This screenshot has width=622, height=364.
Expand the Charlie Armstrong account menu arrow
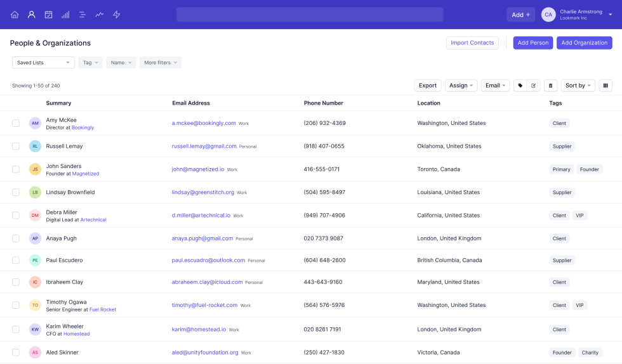click(x=611, y=15)
